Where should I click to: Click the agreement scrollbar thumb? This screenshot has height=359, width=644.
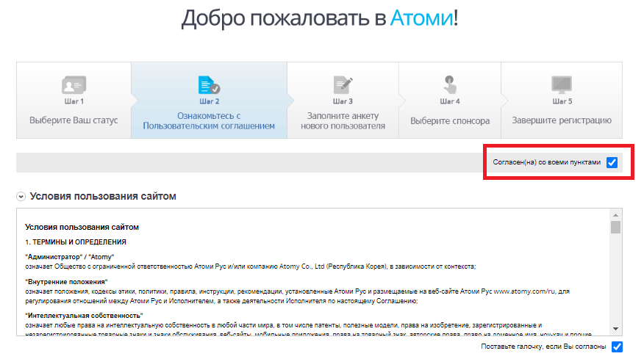(615, 227)
